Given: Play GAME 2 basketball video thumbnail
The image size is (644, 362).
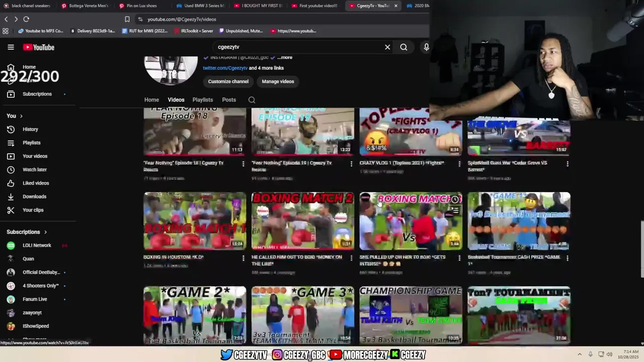Looking at the screenshot, I should click(x=195, y=315).
